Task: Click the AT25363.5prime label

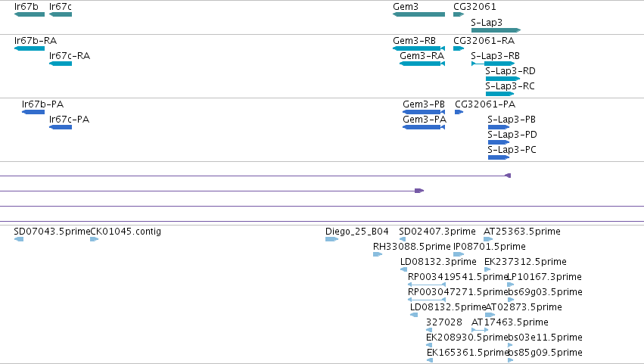Action: click(x=522, y=232)
